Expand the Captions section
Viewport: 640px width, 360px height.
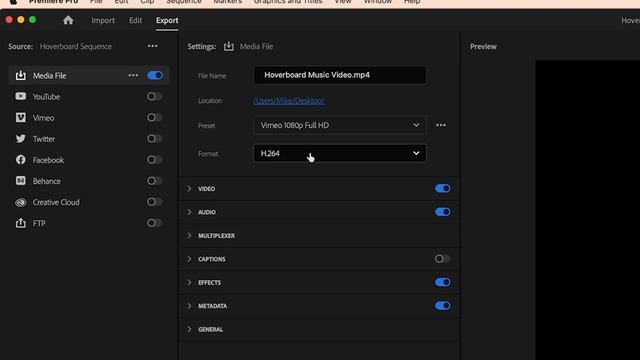tap(189, 259)
